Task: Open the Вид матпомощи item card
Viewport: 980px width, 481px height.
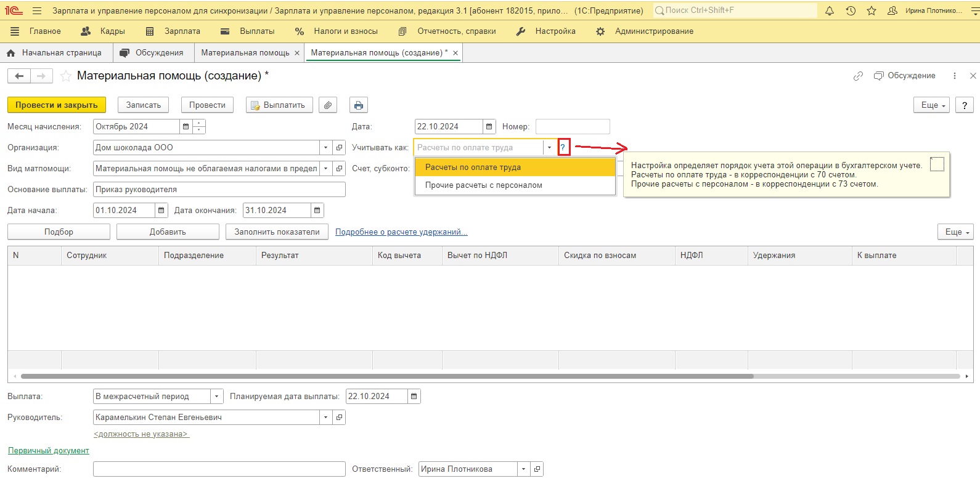Action: (339, 168)
